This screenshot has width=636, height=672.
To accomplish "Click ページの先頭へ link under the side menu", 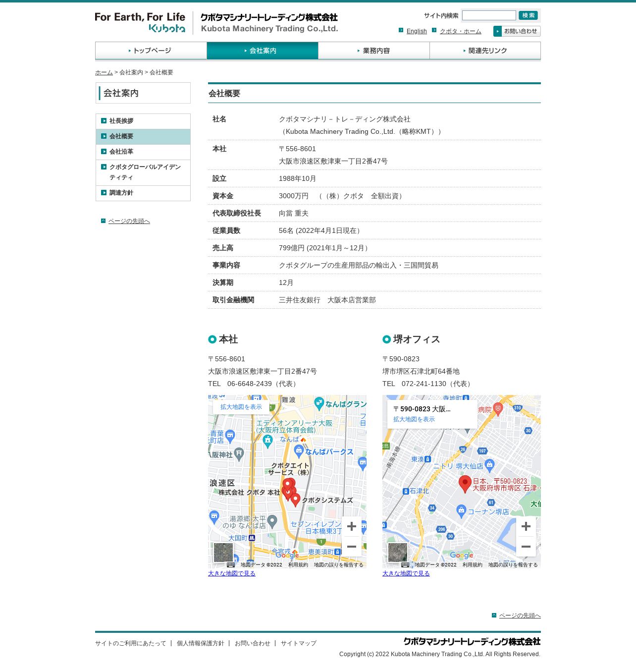I will pyautogui.click(x=129, y=221).
